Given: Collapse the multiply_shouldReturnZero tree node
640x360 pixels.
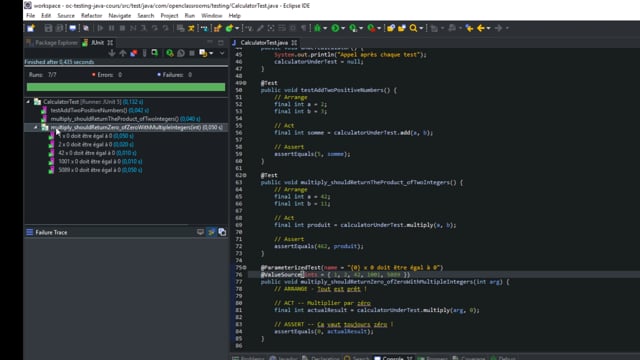Looking at the screenshot, I should 36,127.
